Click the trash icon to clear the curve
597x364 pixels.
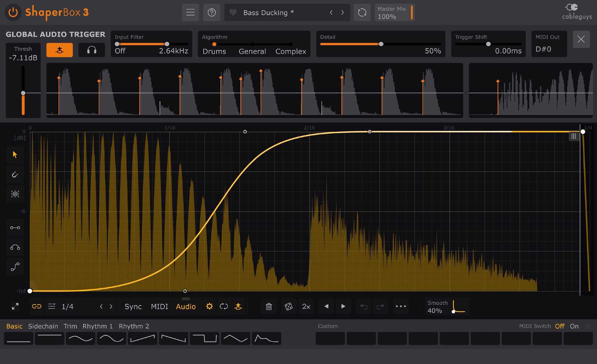click(269, 306)
